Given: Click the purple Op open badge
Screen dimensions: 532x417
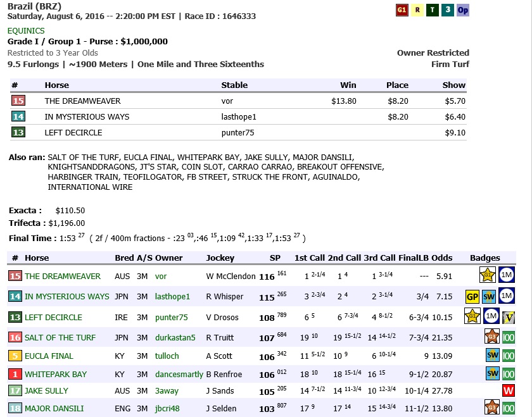Looking at the screenshot, I should (x=463, y=10).
